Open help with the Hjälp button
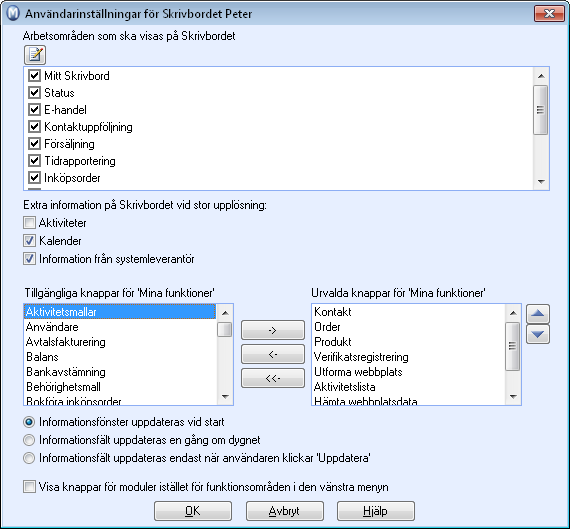The image size is (570, 529). coord(376,511)
